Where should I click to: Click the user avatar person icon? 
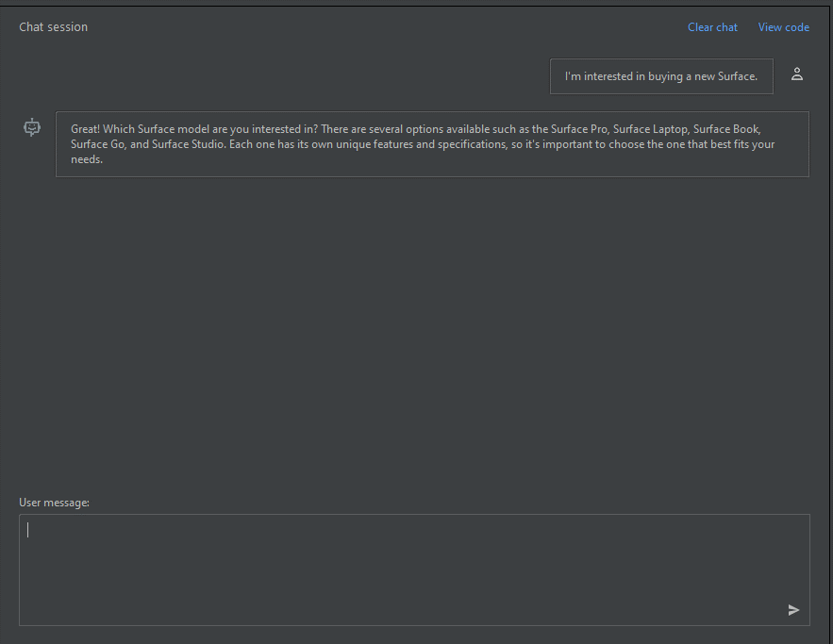[x=797, y=74]
